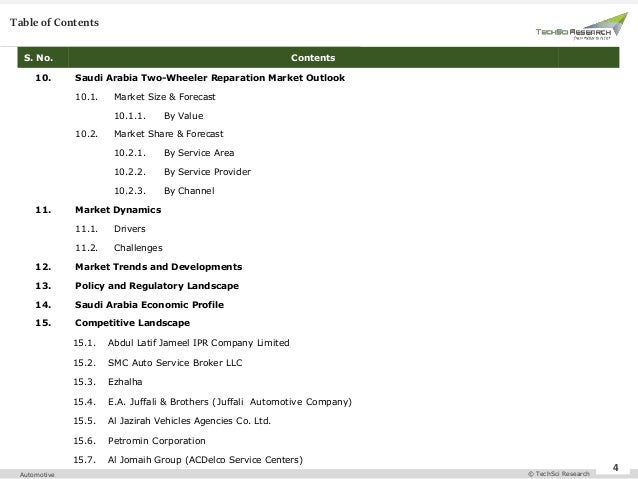The height and width of the screenshot is (479, 638).
Task: Open '10.2. Market Share & Forecast' entry
Action: 149,134
